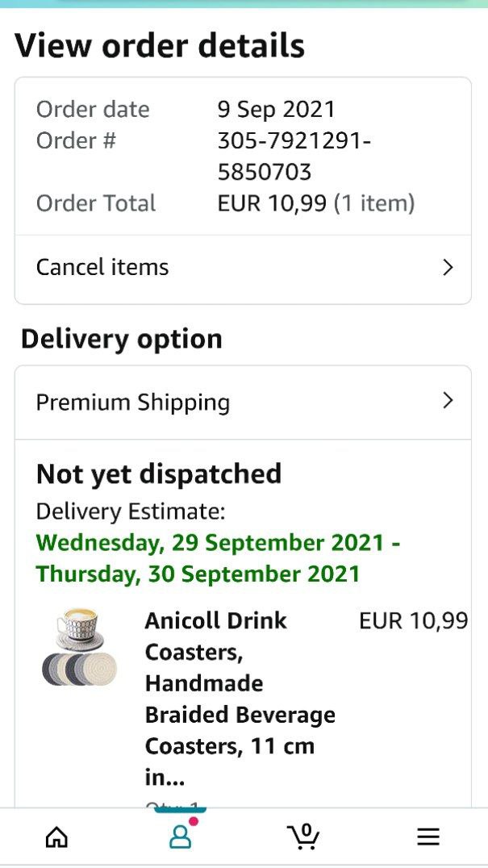Tap the red notification dot on account

[x=194, y=822]
